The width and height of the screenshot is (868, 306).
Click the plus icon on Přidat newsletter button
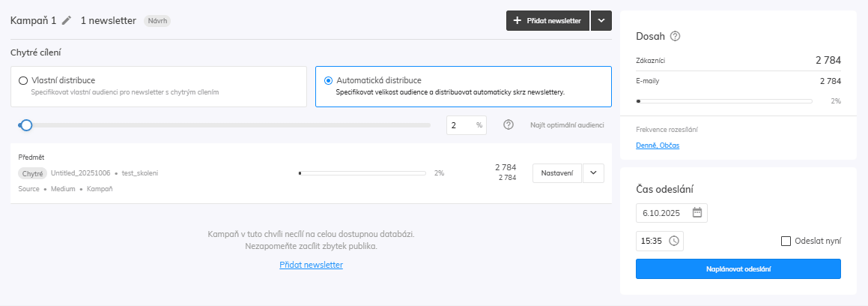[517, 21]
